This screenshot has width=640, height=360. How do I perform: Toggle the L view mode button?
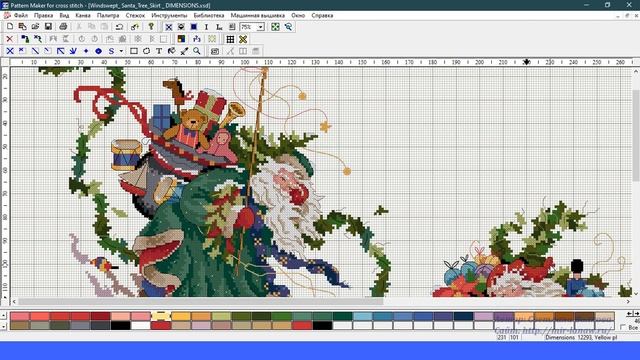pyautogui.click(x=219, y=27)
